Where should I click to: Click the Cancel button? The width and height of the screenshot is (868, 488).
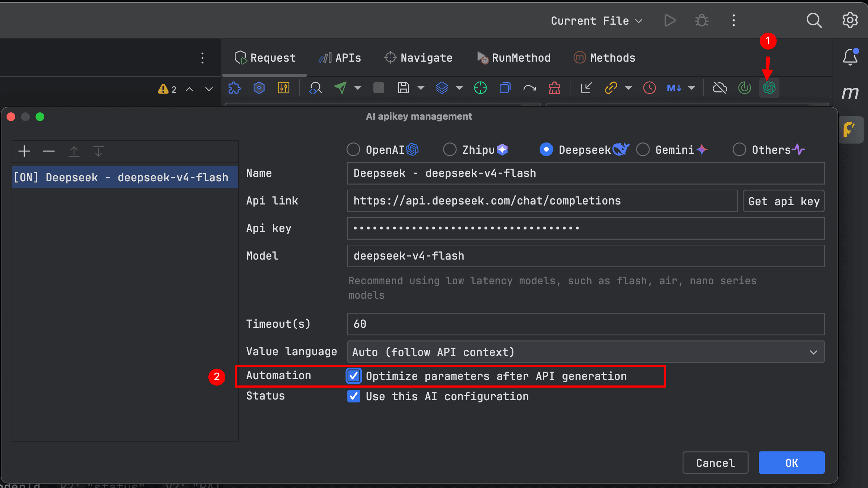[715, 463]
